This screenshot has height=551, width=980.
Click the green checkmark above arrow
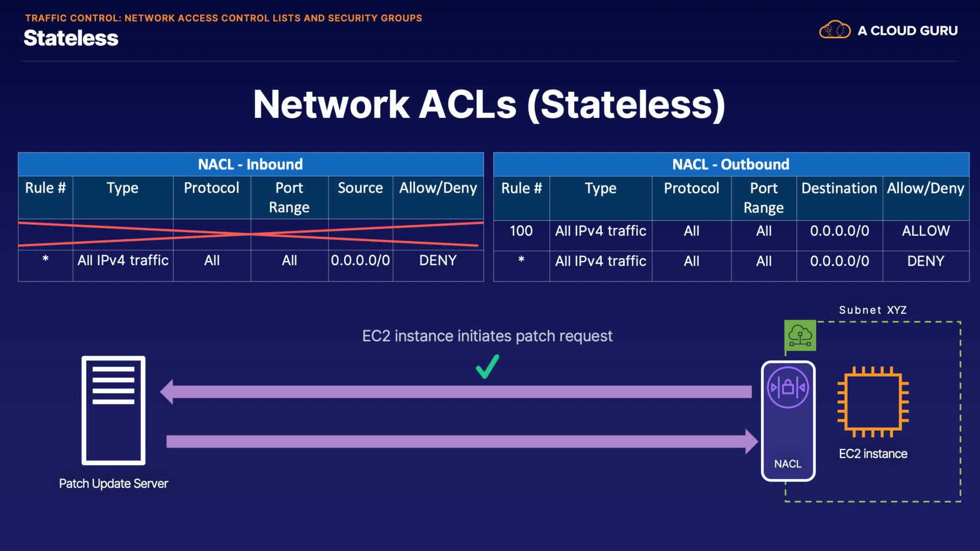pos(487,367)
